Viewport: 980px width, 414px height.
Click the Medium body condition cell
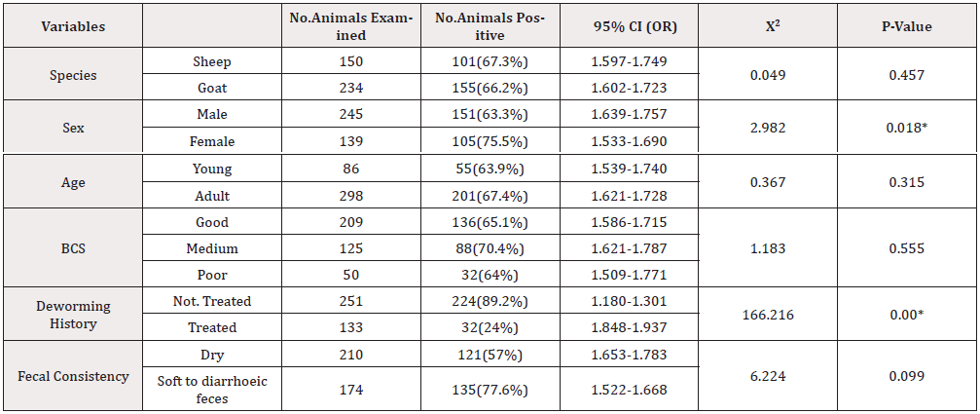[x=212, y=249]
